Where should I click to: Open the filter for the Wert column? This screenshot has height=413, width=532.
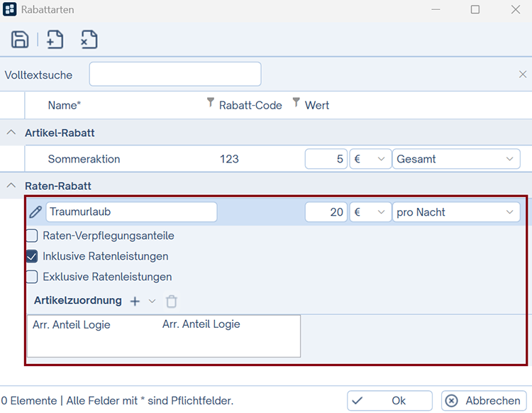pyautogui.click(x=296, y=104)
